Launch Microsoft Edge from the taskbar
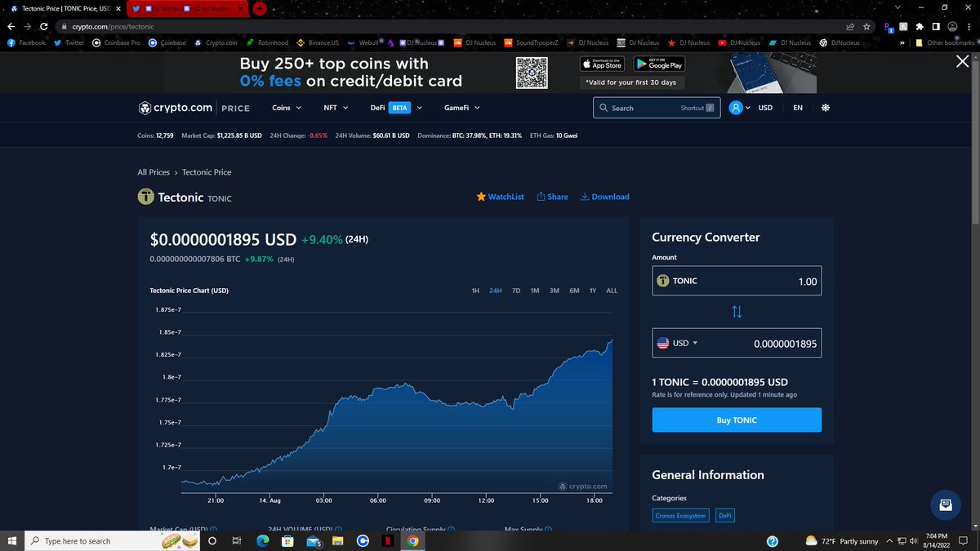This screenshot has height=551, width=980. (262, 540)
